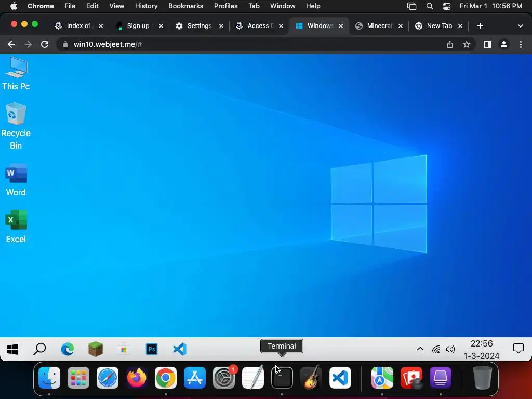Viewport: 532px width, 399px height.
Task: Toggle the Chrome side panel
Action: (x=487, y=44)
